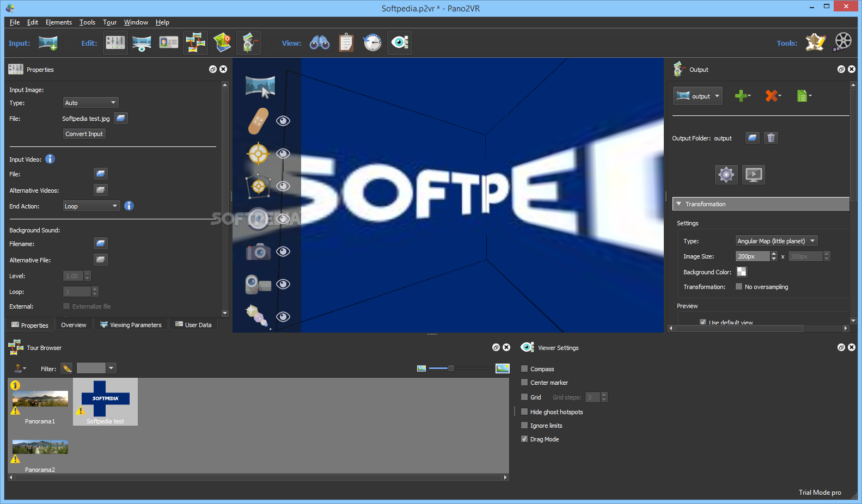Select the polygon hotspot tool
This screenshot has height=504, width=862.
pyautogui.click(x=258, y=186)
